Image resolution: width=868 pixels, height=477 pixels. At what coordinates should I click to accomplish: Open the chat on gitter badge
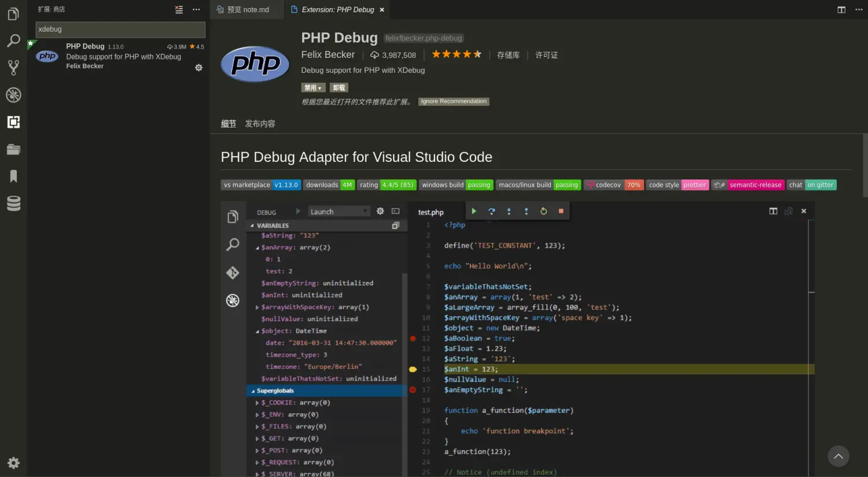coord(811,185)
